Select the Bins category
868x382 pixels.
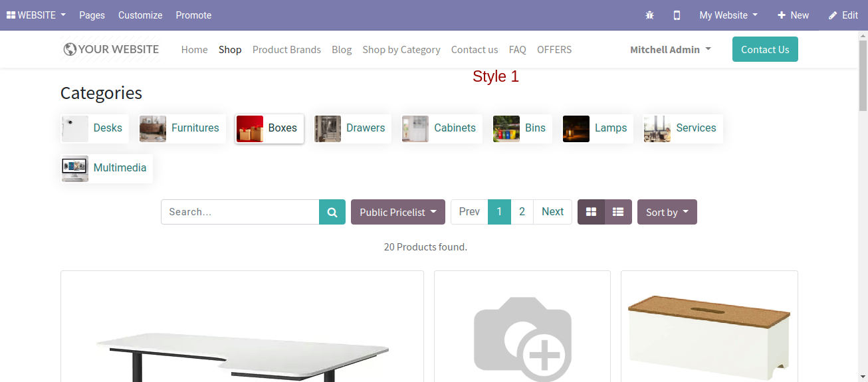click(x=522, y=128)
